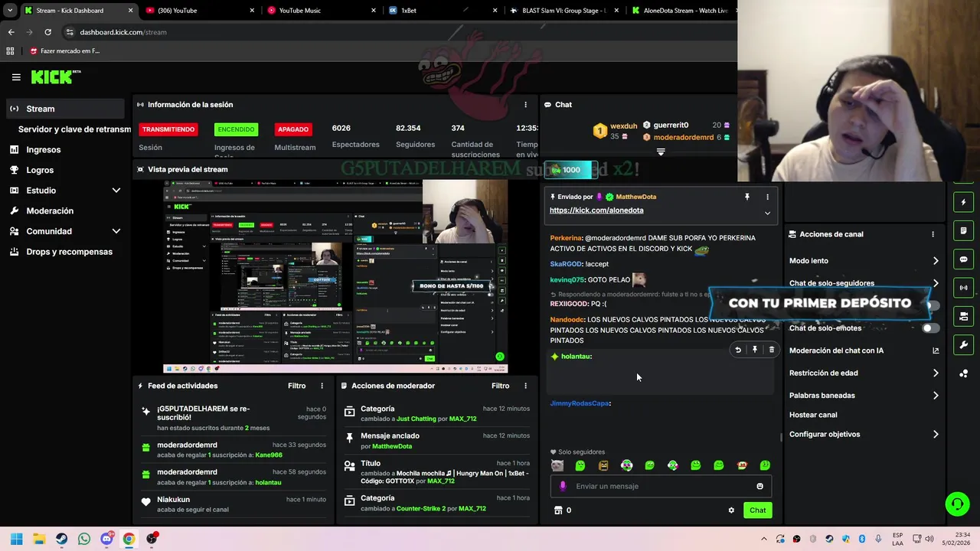Screen dimensions: 980x551
Task: Collapse the pinned message with chevron
Action: [767, 213]
